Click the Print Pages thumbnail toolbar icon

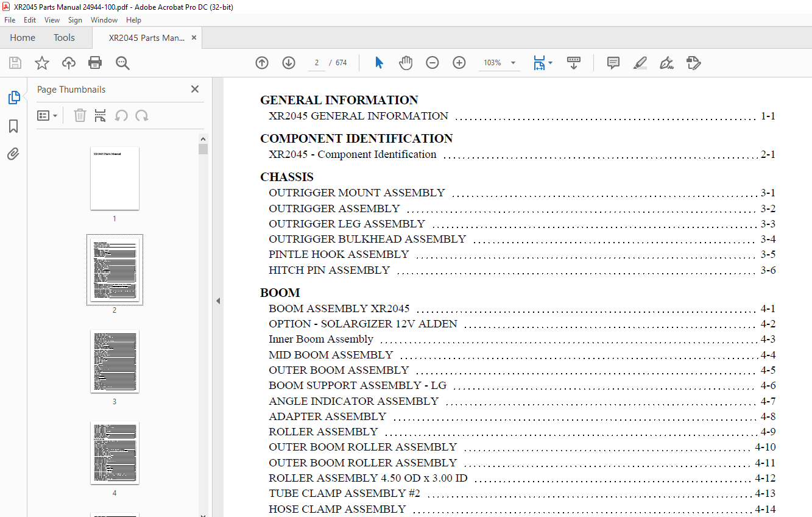coord(101,115)
